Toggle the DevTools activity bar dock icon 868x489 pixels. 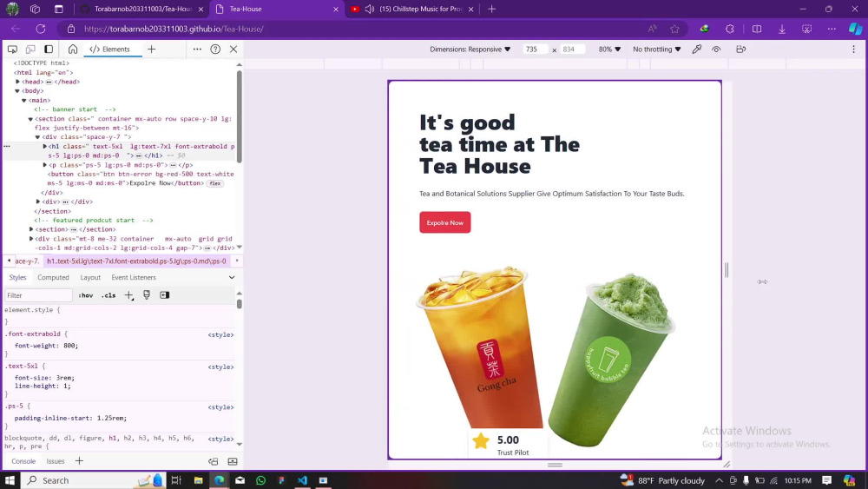(x=49, y=50)
